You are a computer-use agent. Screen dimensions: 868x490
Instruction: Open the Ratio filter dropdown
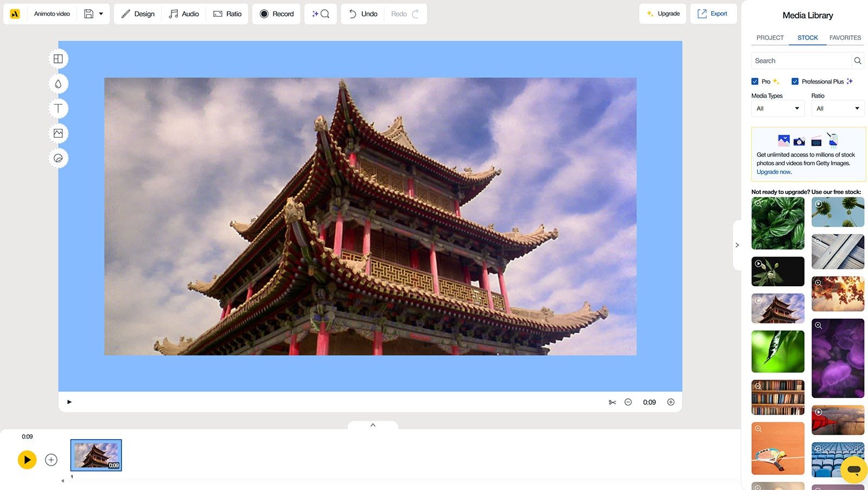838,108
